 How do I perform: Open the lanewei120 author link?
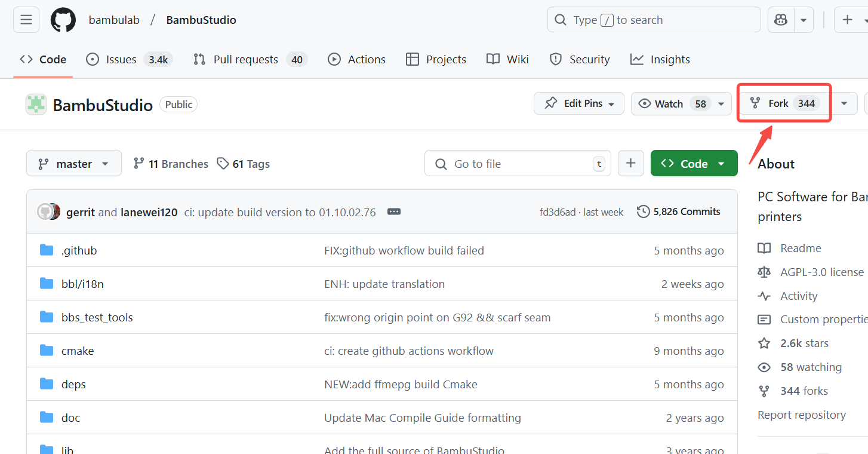[x=149, y=212]
